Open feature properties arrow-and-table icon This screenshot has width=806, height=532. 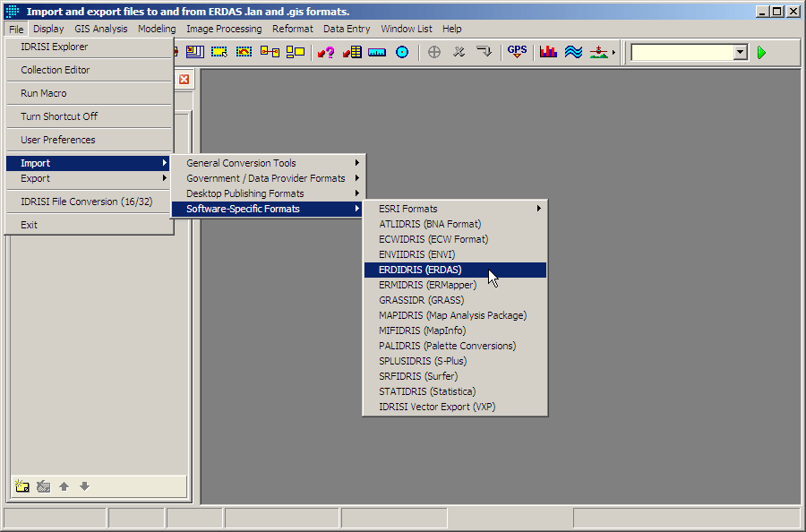352,52
